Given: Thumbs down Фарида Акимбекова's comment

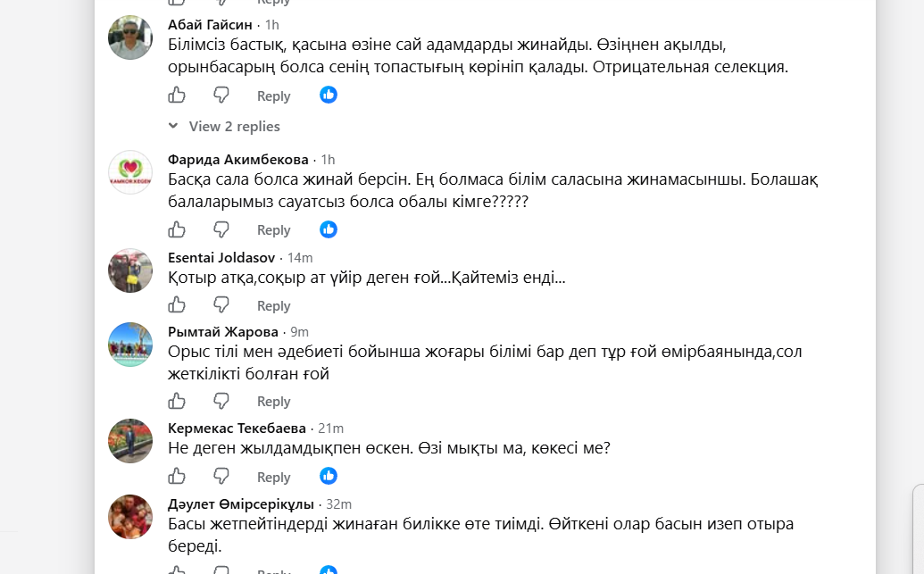Looking at the screenshot, I should click(x=221, y=229).
